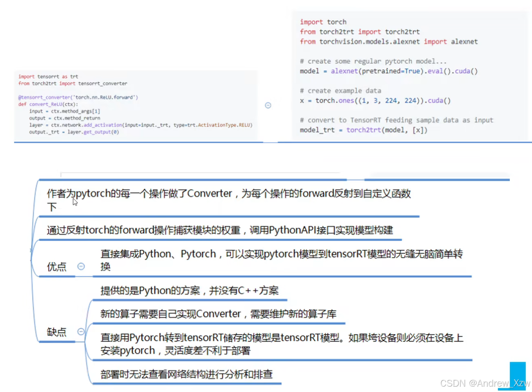Open the tensorrt_converter ReLU code image
This screenshot has width=532, height=392.
point(136,105)
